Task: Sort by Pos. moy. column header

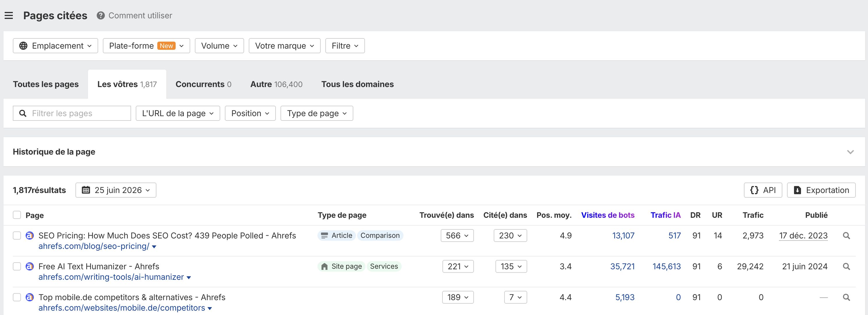Action: click(x=554, y=215)
